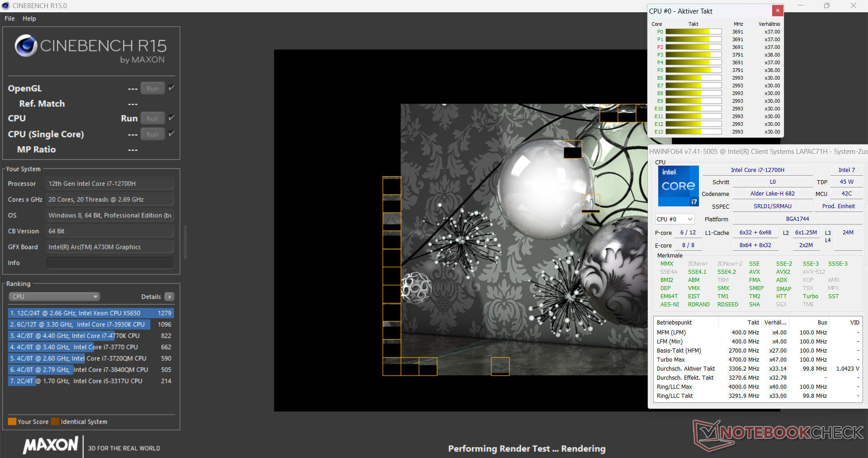Image resolution: width=868 pixels, height=458 pixels.
Task: Click the P-core count '6 / 12'
Action: point(688,233)
